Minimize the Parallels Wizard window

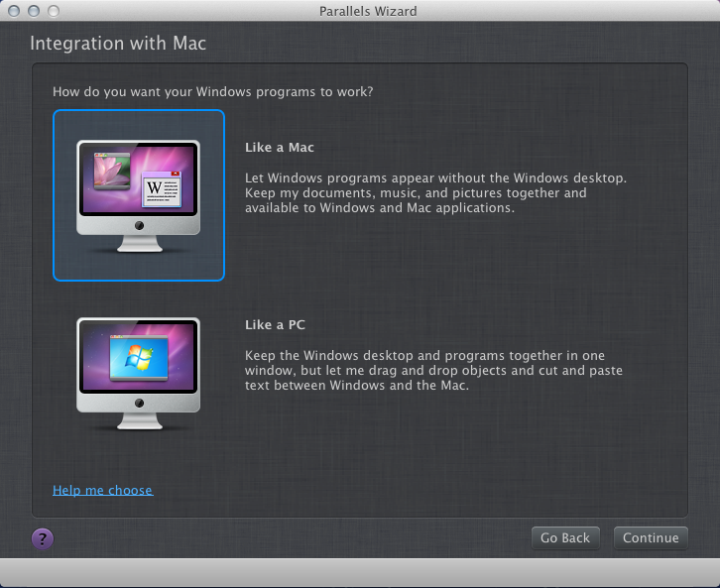click(x=34, y=11)
